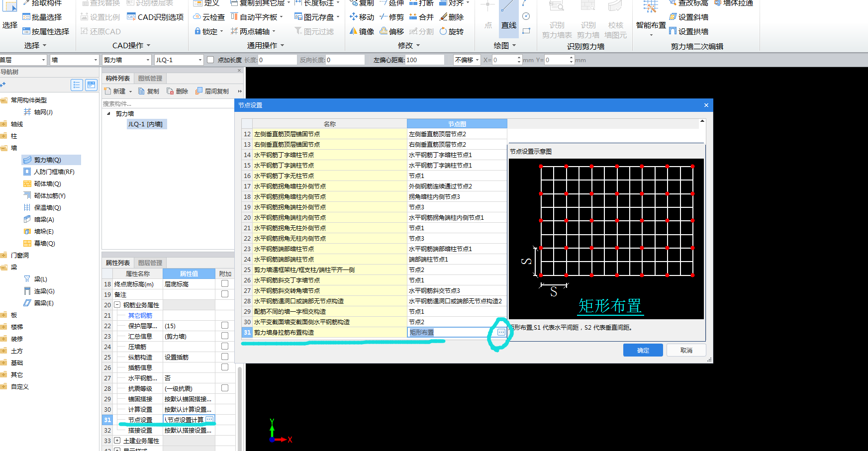Viewport: 868px width, 451px height.
Task: Click ellipsis button in 节点设置 property row
Action: pyautogui.click(x=209, y=420)
